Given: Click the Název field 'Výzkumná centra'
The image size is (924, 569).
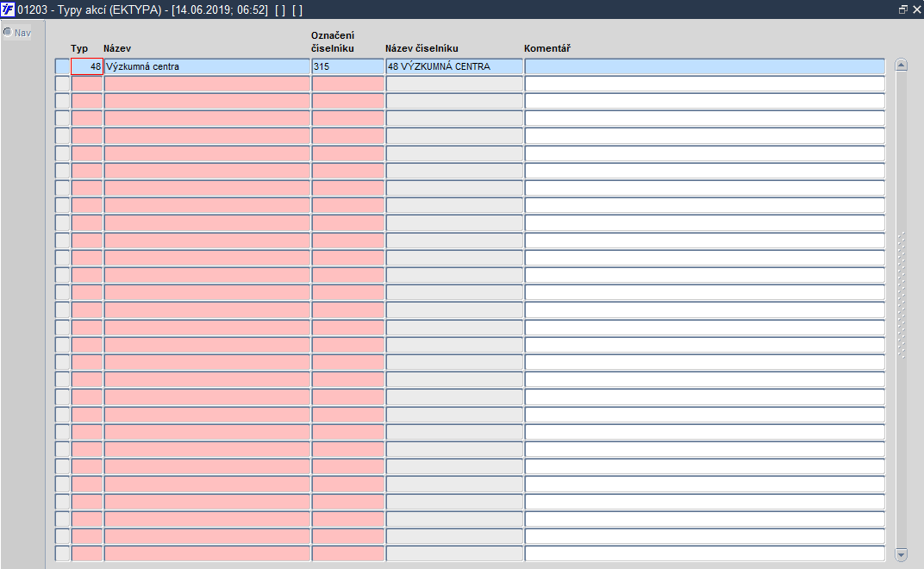Looking at the screenshot, I should click(207, 66).
